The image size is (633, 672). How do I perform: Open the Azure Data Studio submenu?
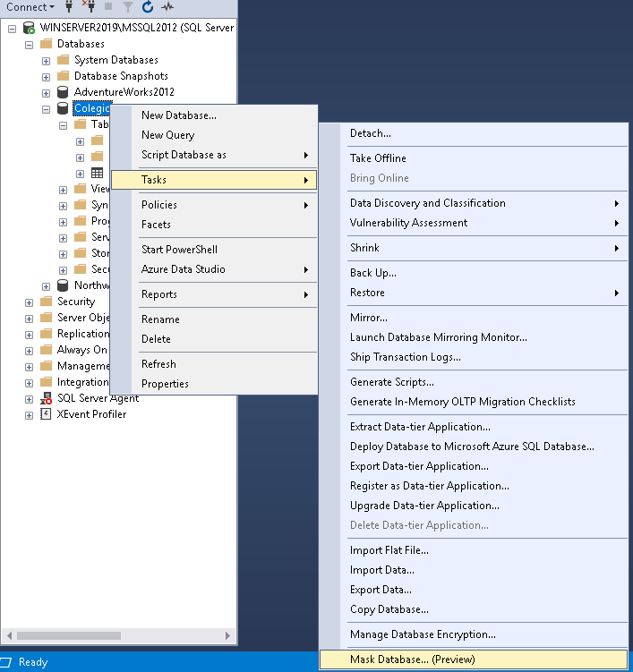click(214, 269)
